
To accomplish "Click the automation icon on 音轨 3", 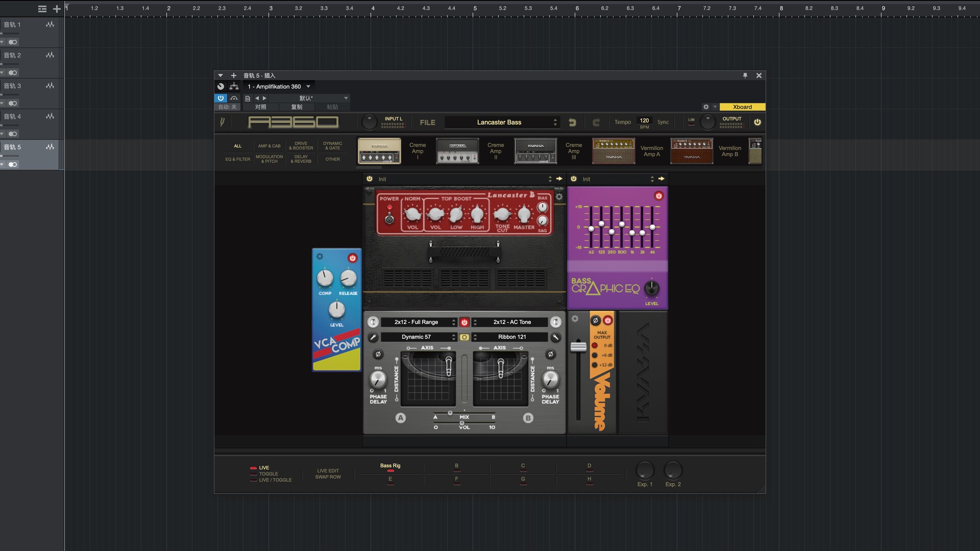I will tap(50, 86).
